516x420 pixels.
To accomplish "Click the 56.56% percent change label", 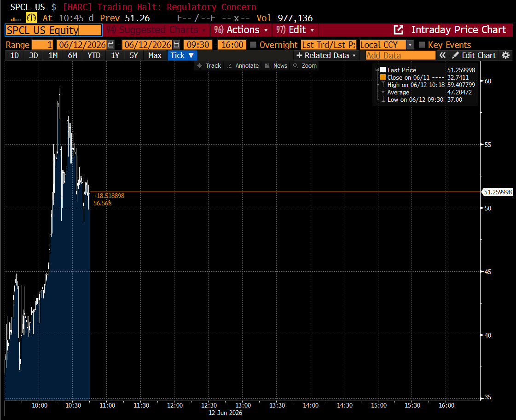I will pyautogui.click(x=102, y=204).
